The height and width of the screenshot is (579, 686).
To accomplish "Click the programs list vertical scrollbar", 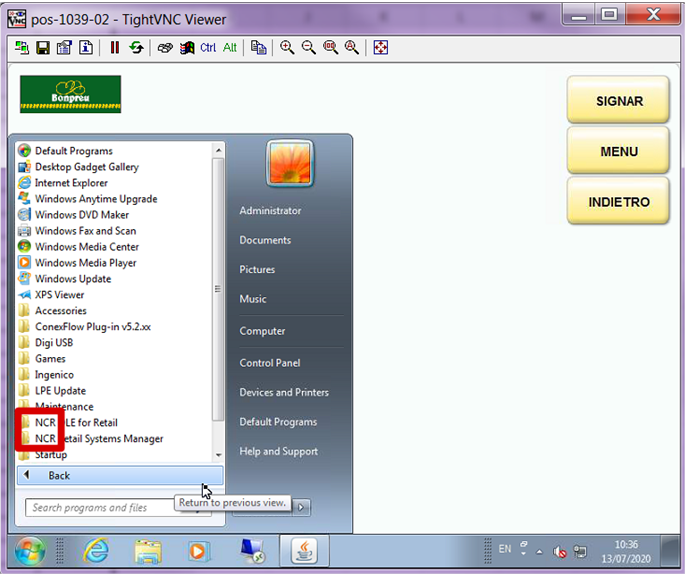I will 217,290.
